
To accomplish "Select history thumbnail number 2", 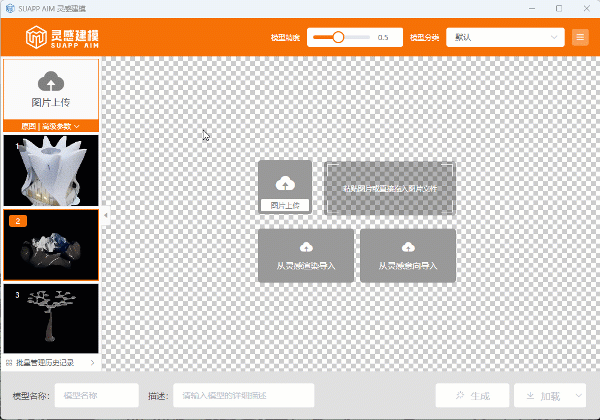I will (x=51, y=245).
